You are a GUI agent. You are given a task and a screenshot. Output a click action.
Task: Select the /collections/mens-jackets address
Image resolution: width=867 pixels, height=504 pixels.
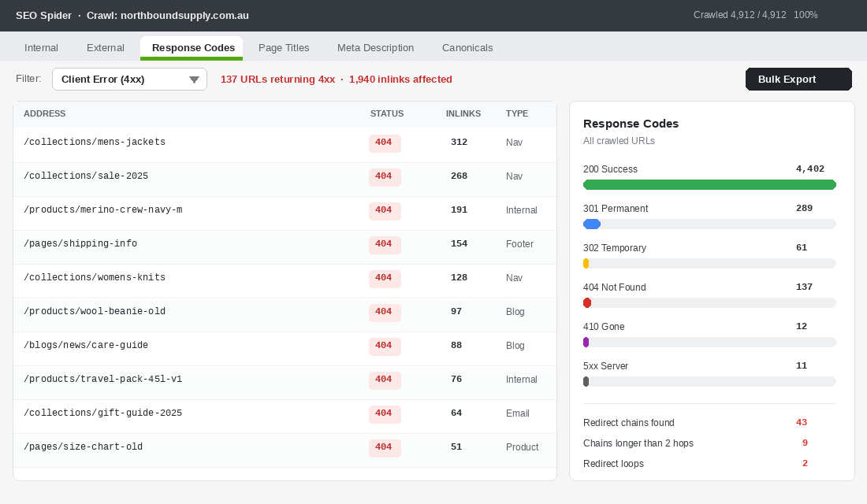pyautogui.click(x=95, y=142)
